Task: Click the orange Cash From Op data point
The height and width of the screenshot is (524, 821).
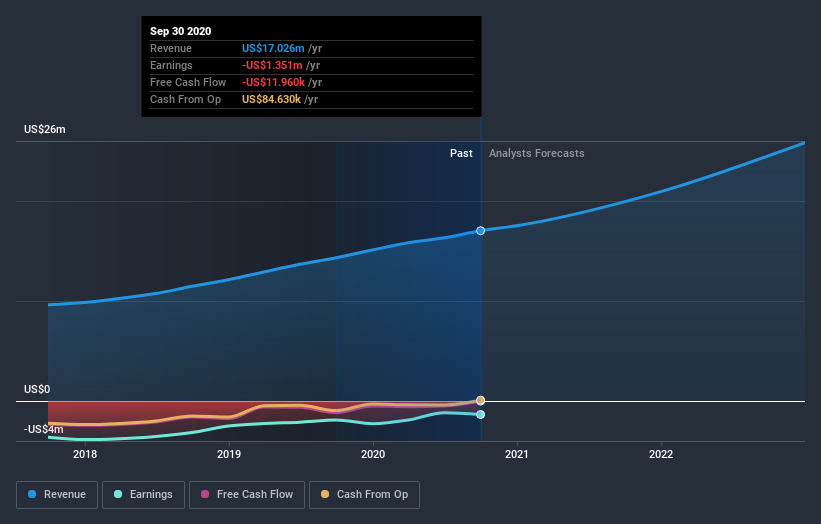Action: [x=480, y=400]
